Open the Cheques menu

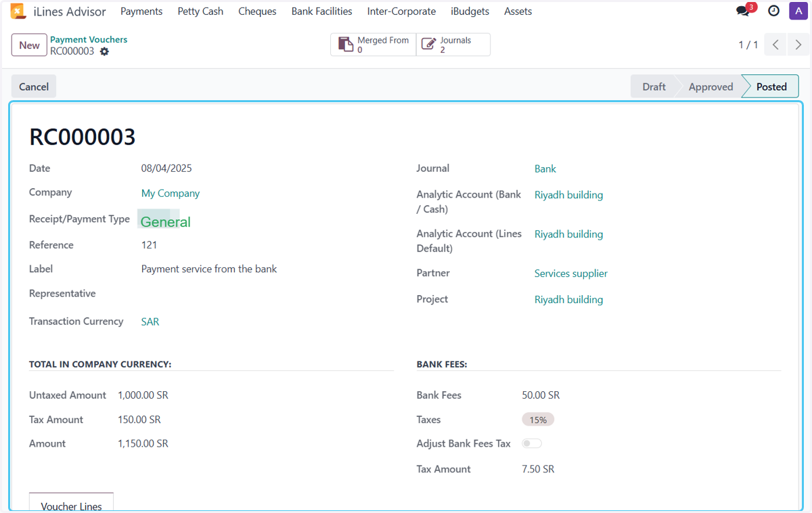tap(257, 12)
